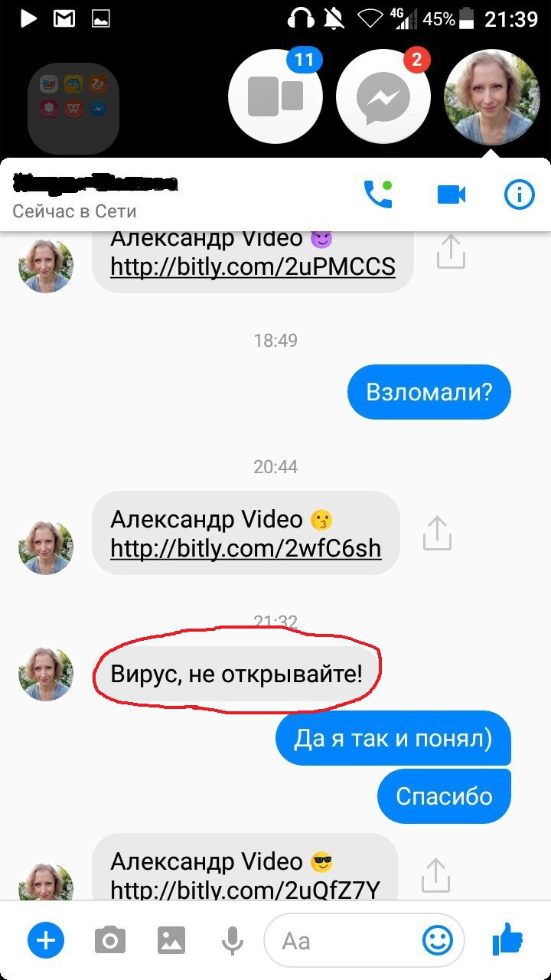The height and width of the screenshot is (980, 551).
Task: Tap the "Вирус, не открывайте!" message bubble
Action: click(236, 675)
